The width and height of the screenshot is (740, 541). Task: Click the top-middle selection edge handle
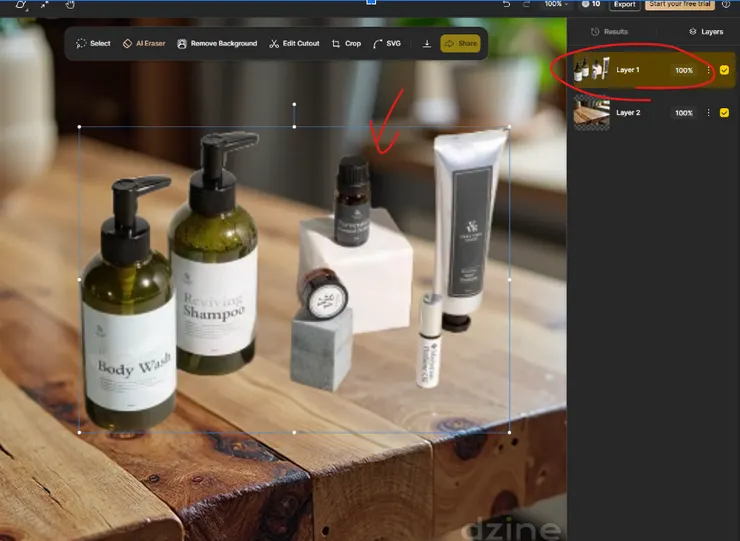(x=294, y=127)
